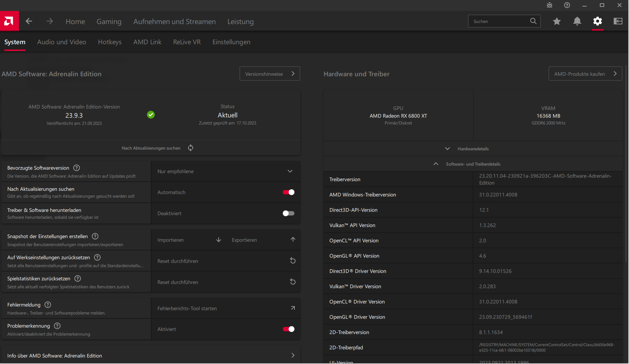Open notifications bell icon
Screen dimensions: 629x364
tap(577, 21)
